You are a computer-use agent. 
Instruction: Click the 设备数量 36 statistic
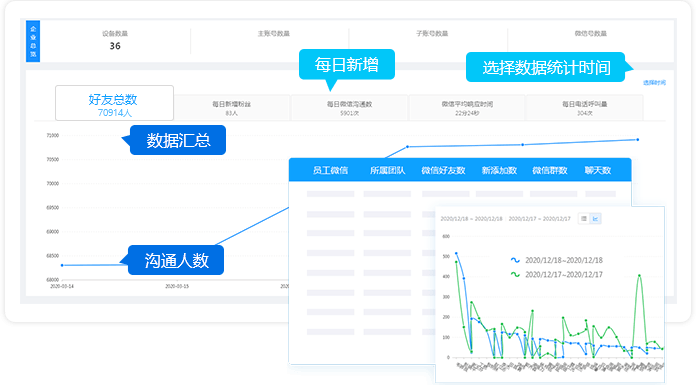[115, 40]
